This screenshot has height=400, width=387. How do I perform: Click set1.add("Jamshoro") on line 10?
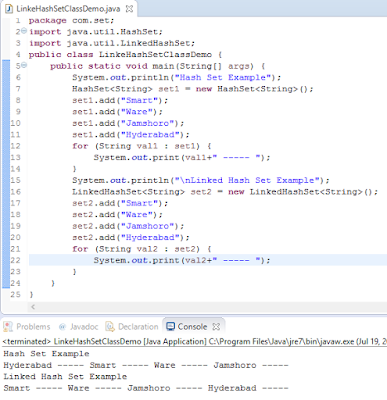[x=128, y=123]
